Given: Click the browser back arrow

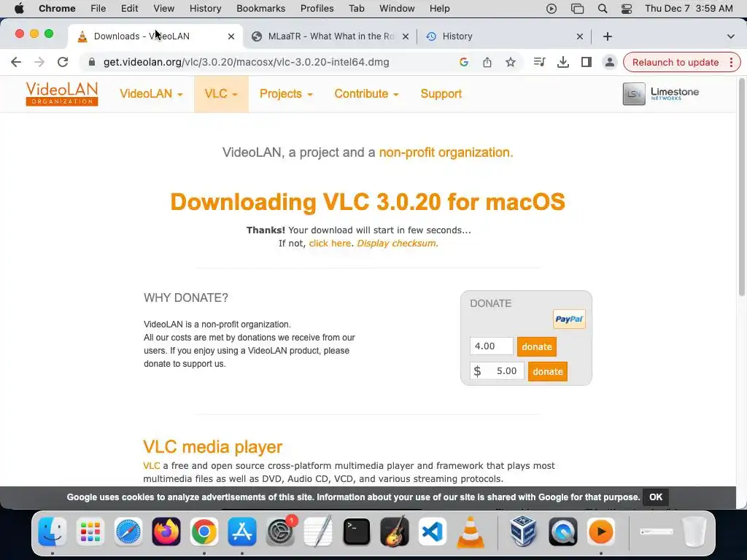Looking at the screenshot, I should [16, 62].
